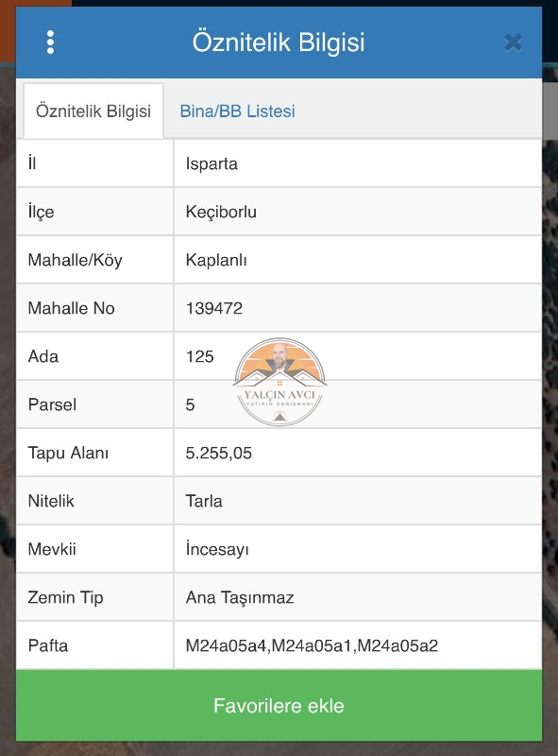This screenshot has height=756, width=558.
Task: Click the Öznitelik Bilgisi header title
Action: pos(279,42)
